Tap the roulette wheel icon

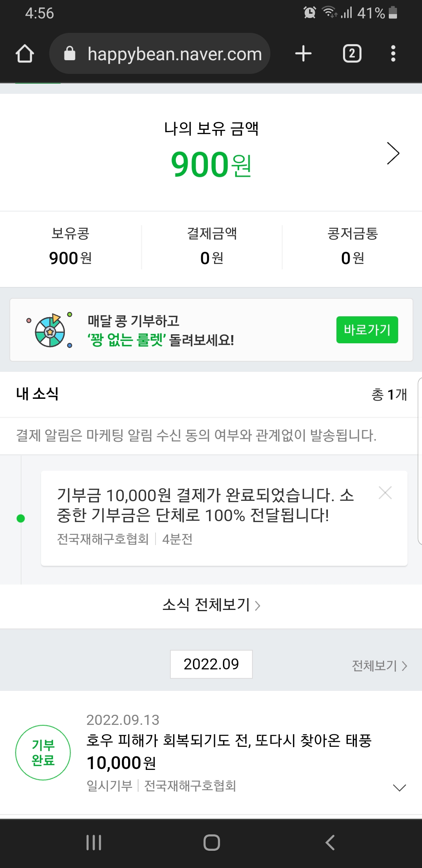click(x=50, y=331)
